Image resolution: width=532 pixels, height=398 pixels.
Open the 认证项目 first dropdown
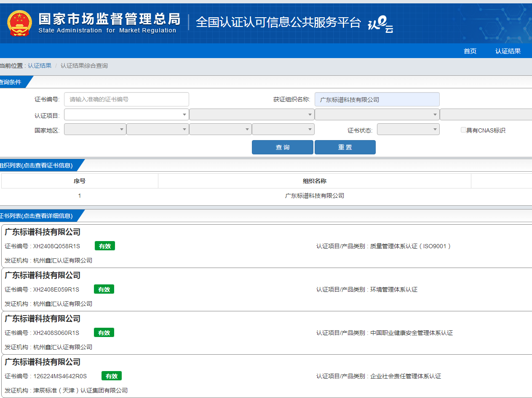pos(126,114)
